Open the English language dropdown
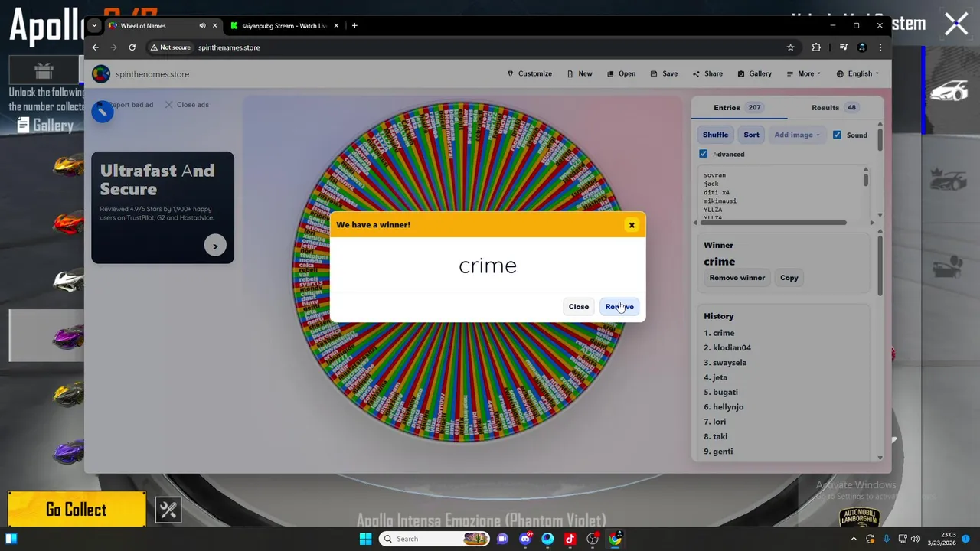The height and width of the screenshot is (551, 980). 857,74
